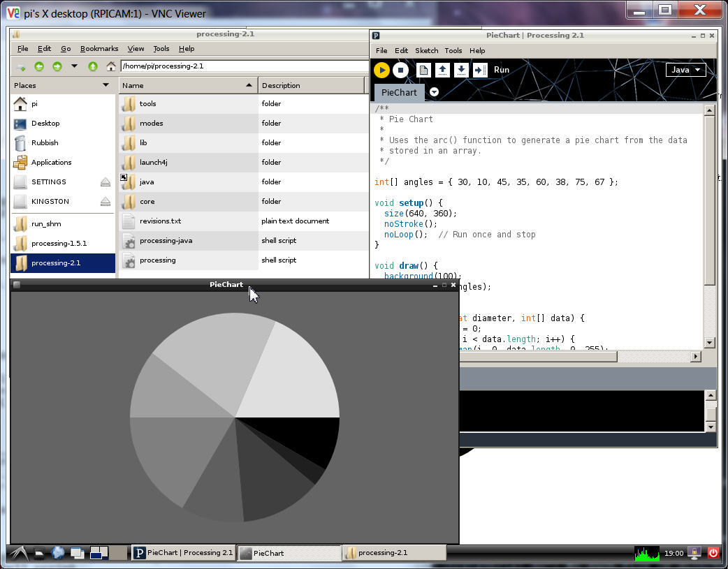Go to the home folder in file manager toolbar
This screenshot has width=728, height=569.
click(110, 66)
